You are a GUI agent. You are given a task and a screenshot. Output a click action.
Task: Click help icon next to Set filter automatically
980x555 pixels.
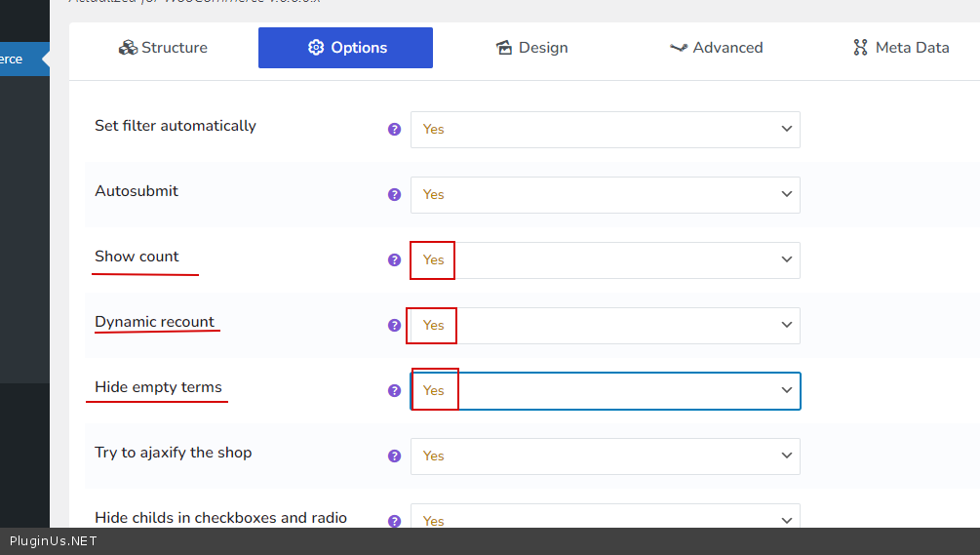click(x=394, y=129)
